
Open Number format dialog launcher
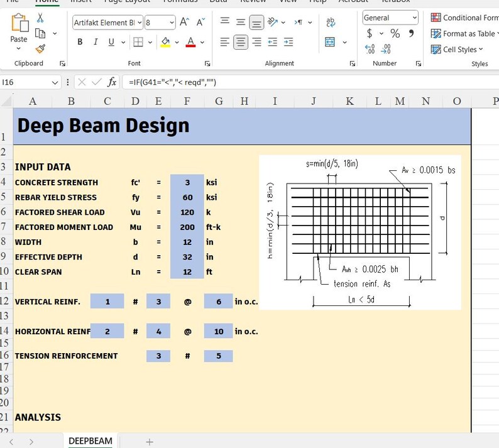tap(419, 63)
